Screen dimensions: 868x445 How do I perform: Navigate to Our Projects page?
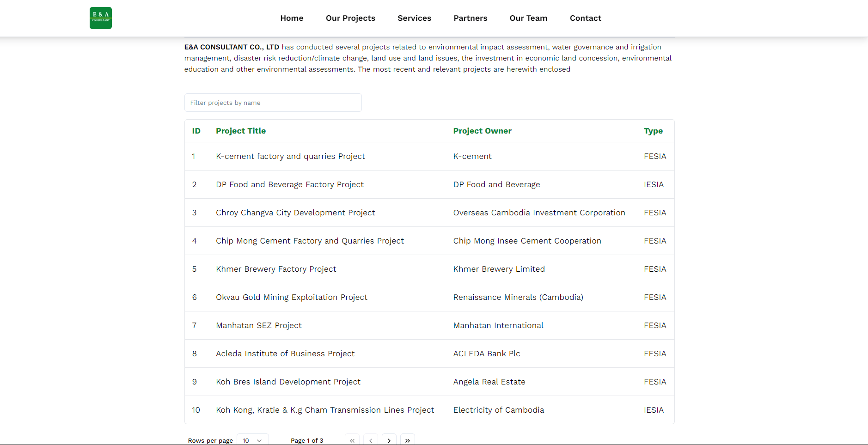click(x=350, y=18)
